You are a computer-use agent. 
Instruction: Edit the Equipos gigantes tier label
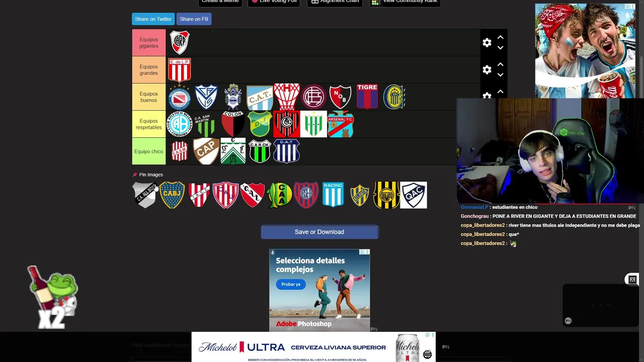point(149,43)
